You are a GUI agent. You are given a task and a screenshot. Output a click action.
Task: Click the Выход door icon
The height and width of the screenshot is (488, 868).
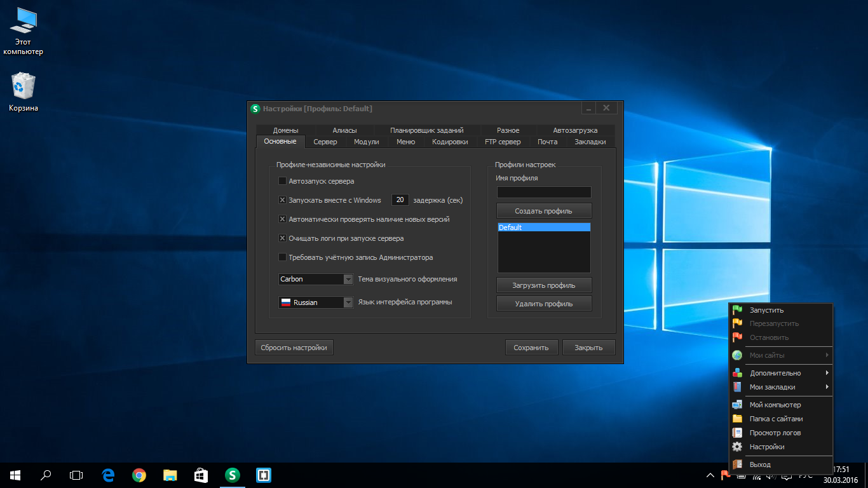pyautogui.click(x=737, y=464)
